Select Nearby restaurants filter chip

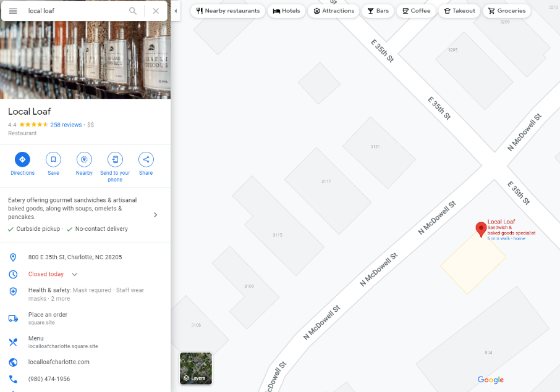point(228,10)
